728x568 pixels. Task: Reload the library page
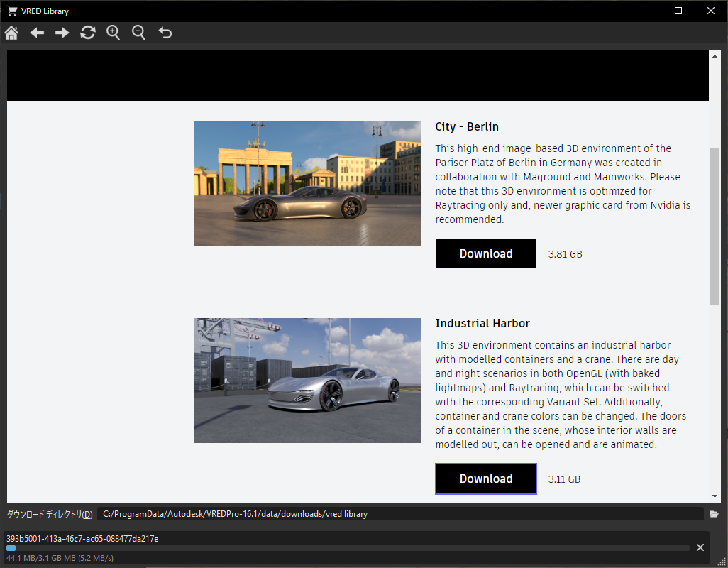click(88, 33)
